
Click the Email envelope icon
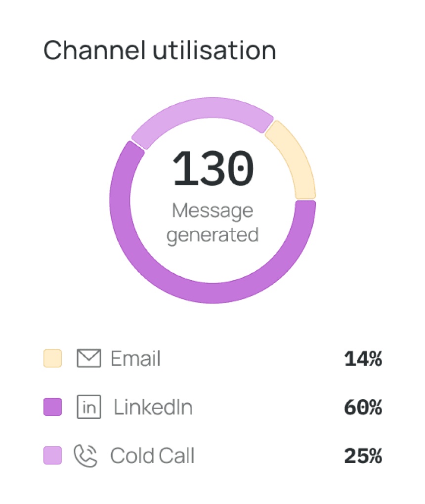89,358
